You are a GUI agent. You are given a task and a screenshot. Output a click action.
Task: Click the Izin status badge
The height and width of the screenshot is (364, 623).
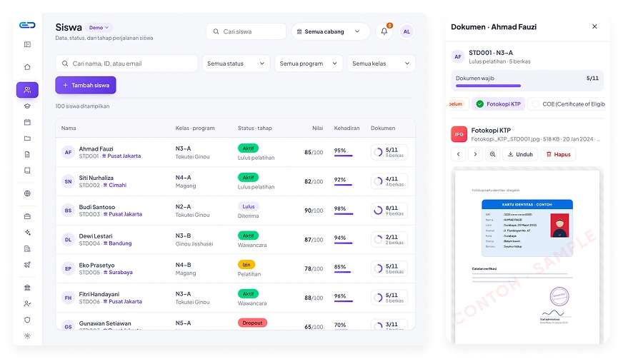[246, 265]
